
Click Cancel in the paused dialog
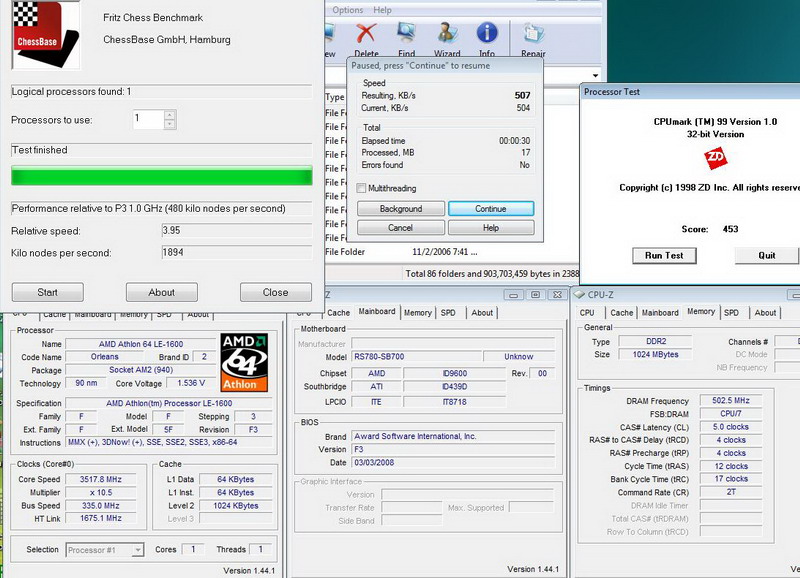point(401,228)
